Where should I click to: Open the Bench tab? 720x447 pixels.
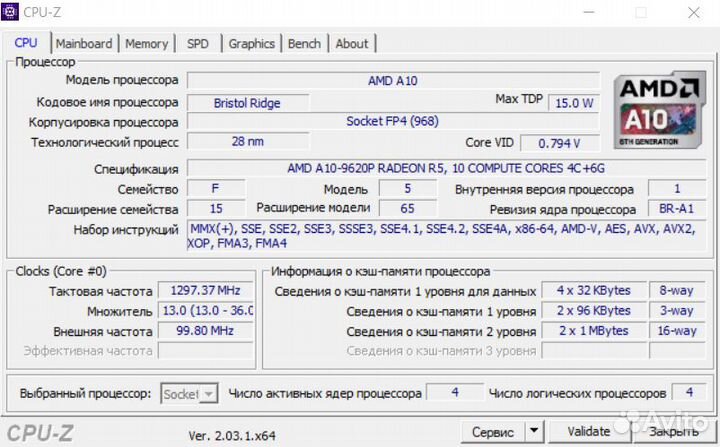(x=304, y=44)
